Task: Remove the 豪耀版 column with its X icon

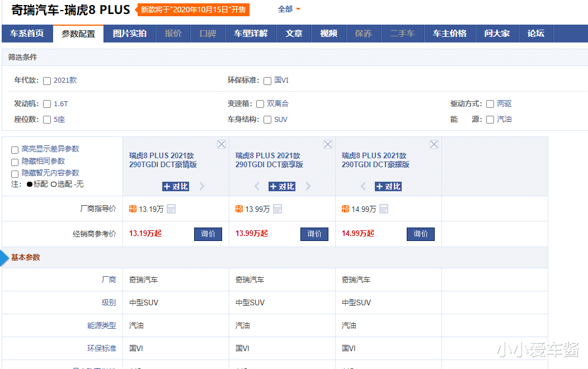Action: pyautogui.click(x=434, y=144)
